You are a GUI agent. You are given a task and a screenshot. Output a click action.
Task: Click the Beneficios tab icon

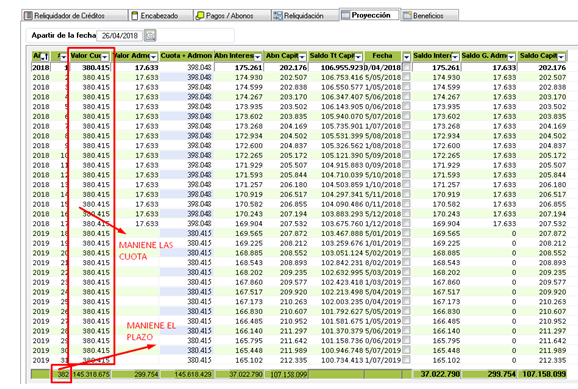407,15
